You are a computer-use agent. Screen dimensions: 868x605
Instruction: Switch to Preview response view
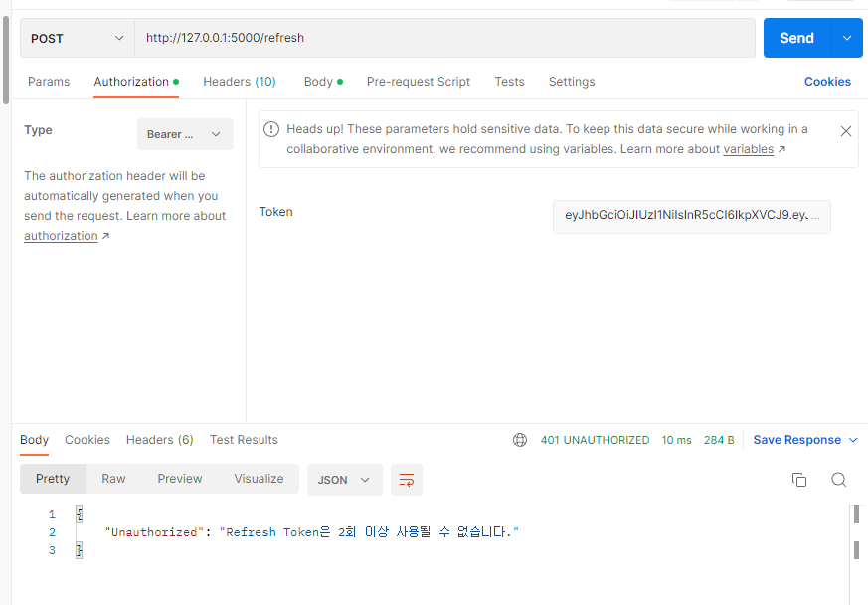180,479
